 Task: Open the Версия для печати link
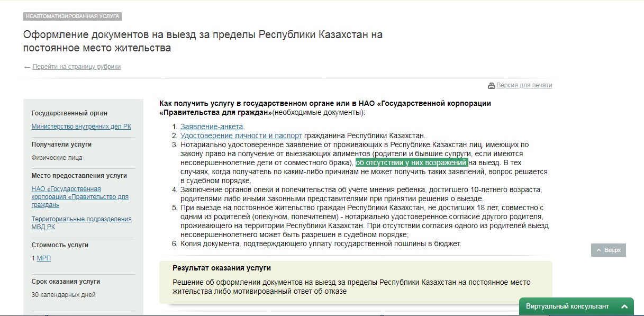pyautogui.click(x=524, y=85)
